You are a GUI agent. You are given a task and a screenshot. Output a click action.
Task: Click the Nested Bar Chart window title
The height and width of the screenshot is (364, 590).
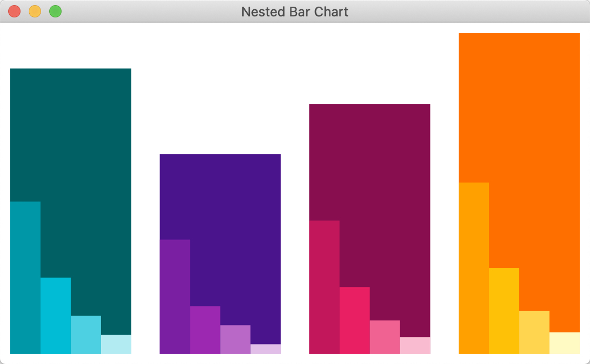coord(294,12)
